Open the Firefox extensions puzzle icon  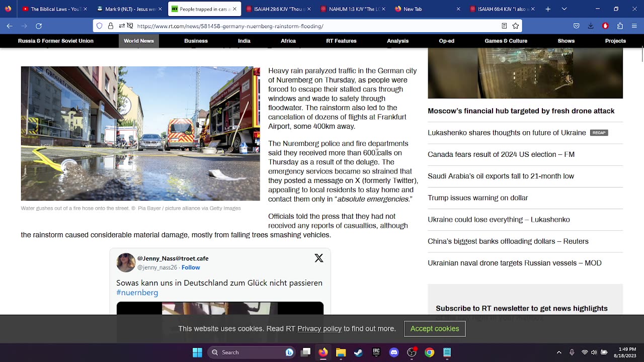[620, 26]
